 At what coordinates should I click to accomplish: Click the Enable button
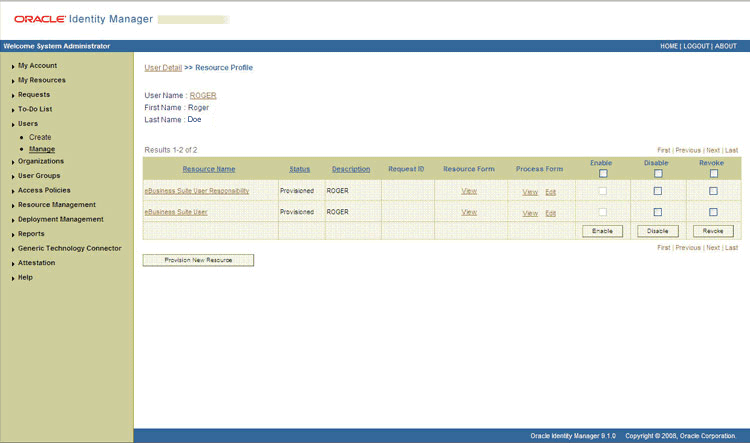pyautogui.click(x=602, y=231)
